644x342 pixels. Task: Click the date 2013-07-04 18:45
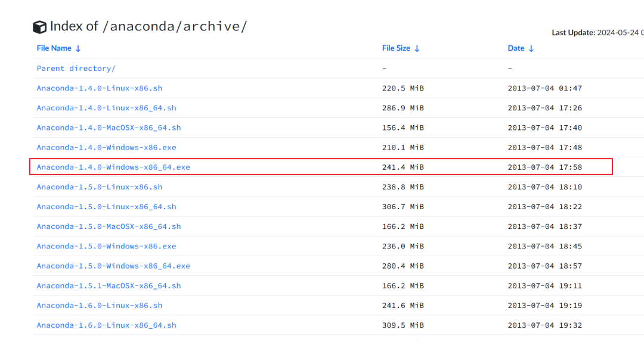(545, 246)
